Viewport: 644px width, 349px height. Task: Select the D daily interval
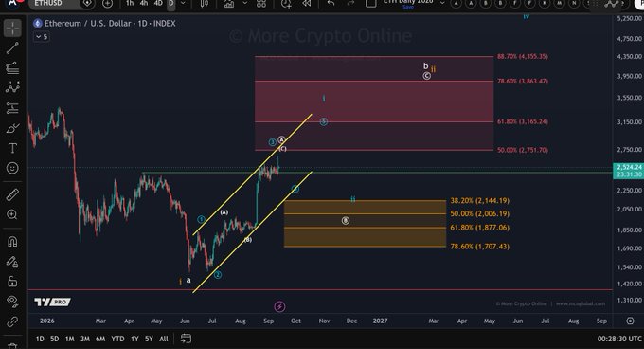pos(171,3)
